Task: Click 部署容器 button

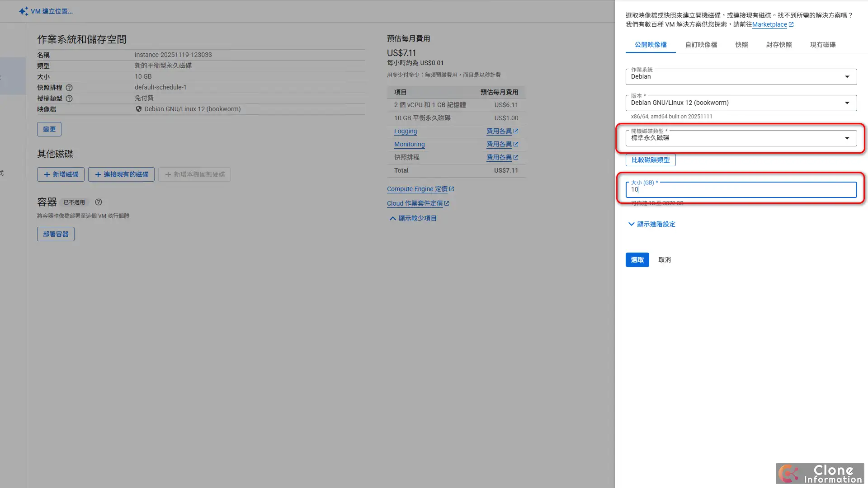Action: pos(56,234)
